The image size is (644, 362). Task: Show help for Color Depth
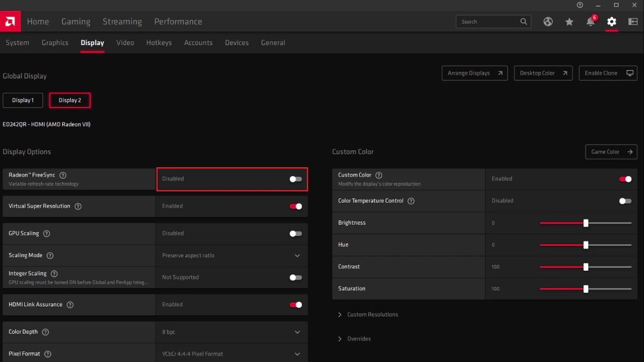point(45,332)
